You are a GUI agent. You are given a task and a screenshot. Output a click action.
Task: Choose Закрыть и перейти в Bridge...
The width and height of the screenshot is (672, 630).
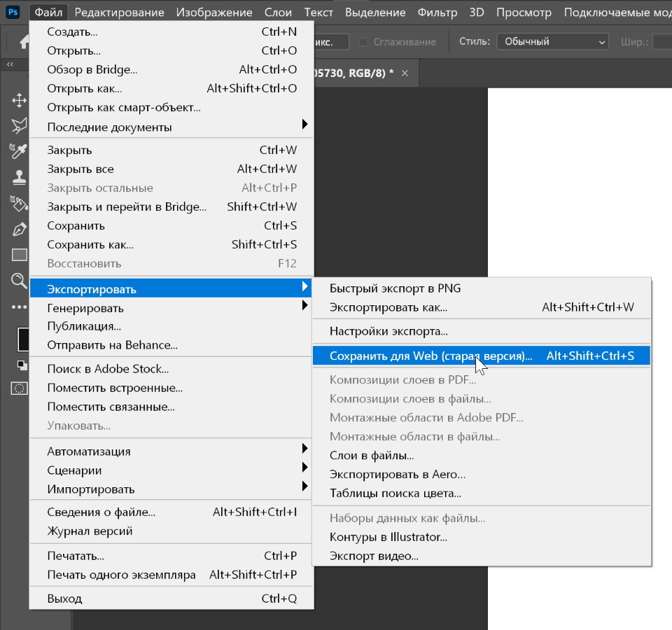(171, 206)
